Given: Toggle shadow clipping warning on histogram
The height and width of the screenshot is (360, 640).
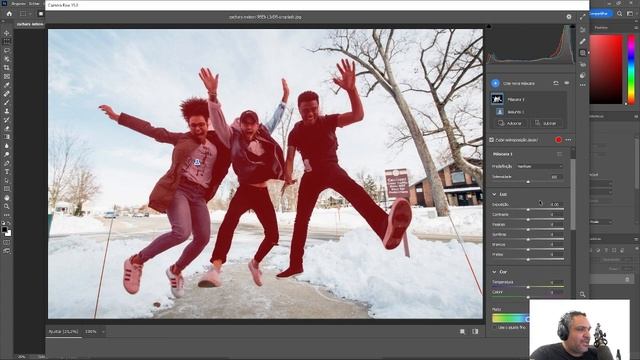Looking at the screenshot, I should (x=489, y=26).
